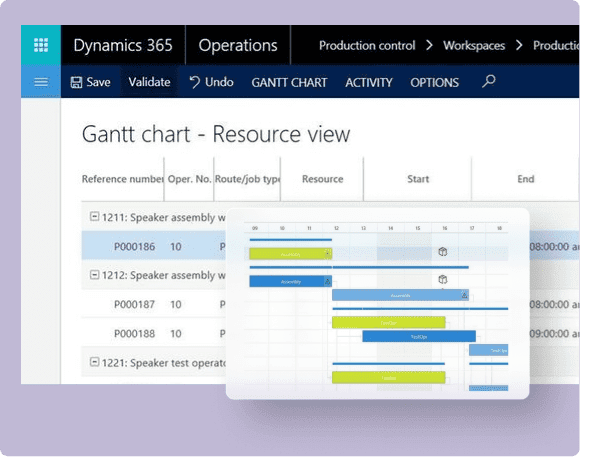
Task: Select the dark blue TestOpr bar
Action: tap(419, 336)
